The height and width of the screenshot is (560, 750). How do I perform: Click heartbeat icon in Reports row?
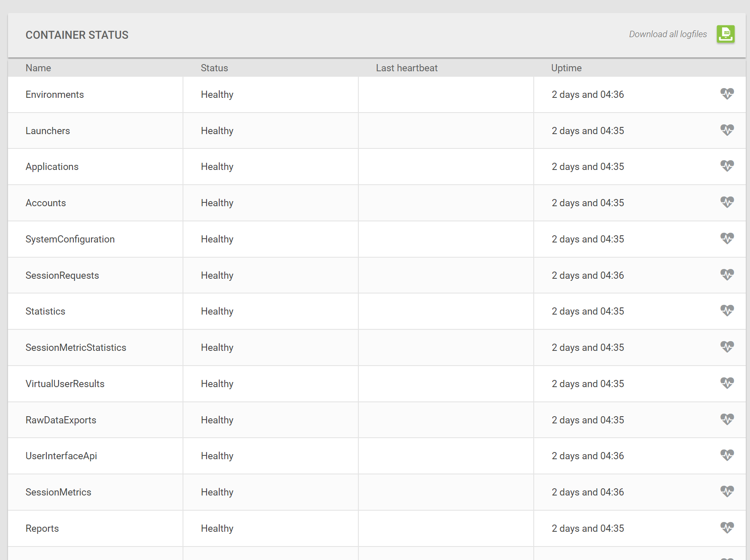727,528
